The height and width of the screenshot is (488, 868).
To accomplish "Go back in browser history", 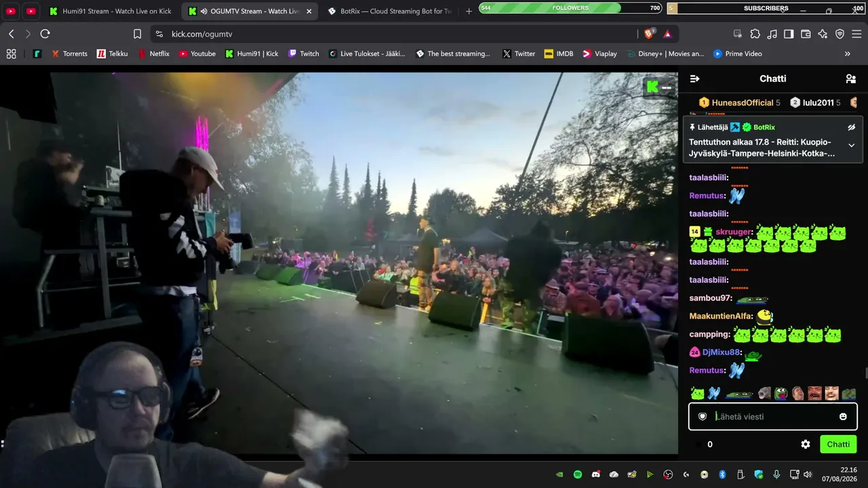I will (12, 34).
